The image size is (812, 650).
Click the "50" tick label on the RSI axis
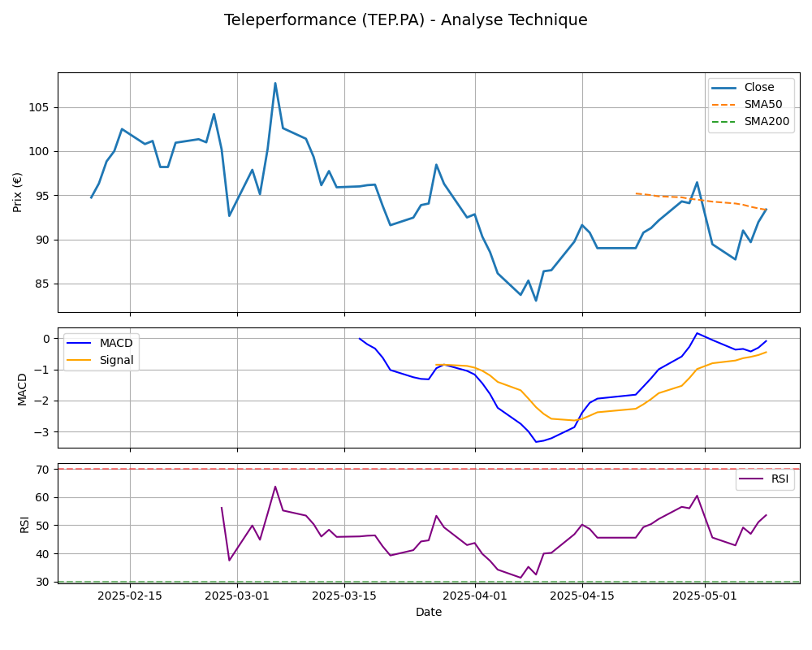click(43, 526)
